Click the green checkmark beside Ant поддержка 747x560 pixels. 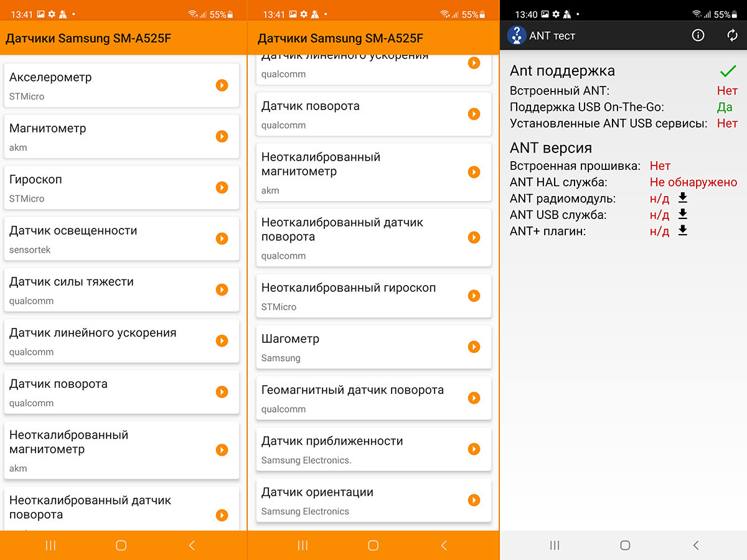(727, 71)
